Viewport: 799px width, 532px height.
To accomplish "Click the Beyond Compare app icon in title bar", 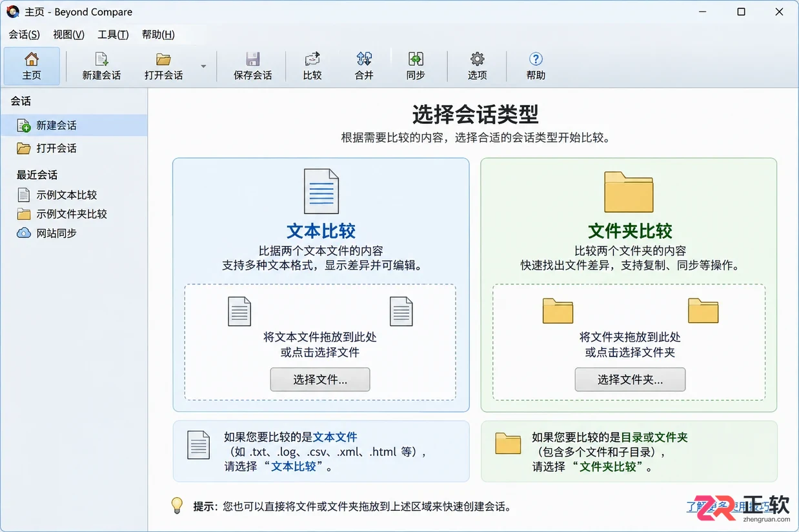I will tap(13, 12).
